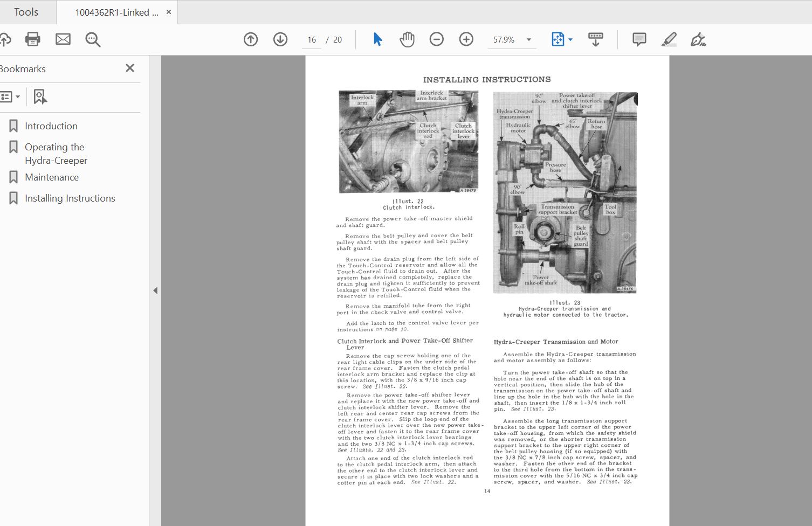Go to the previous page with the up arrow
This screenshot has height=526, width=812.
[251, 39]
